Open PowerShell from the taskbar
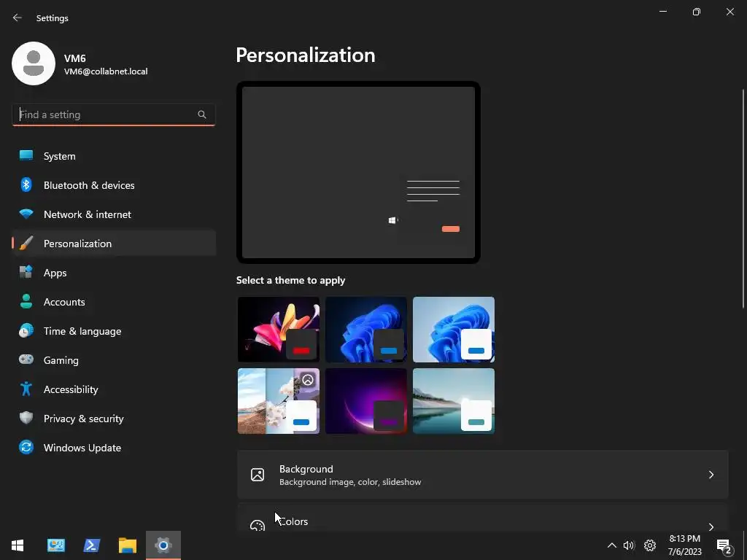 pyautogui.click(x=91, y=545)
